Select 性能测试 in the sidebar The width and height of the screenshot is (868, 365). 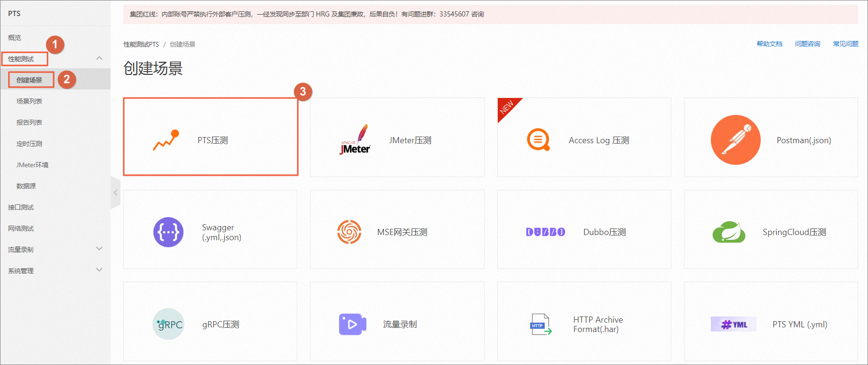pos(21,59)
